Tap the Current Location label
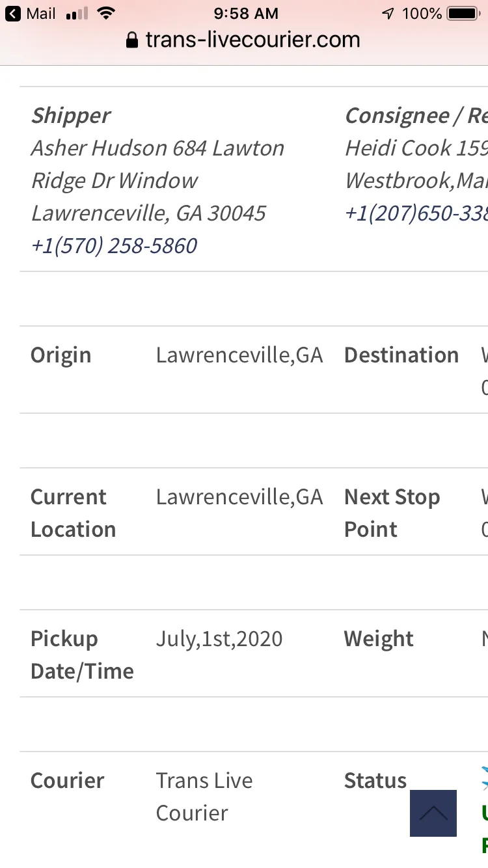The width and height of the screenshot is (488, 868). (73, 513)
